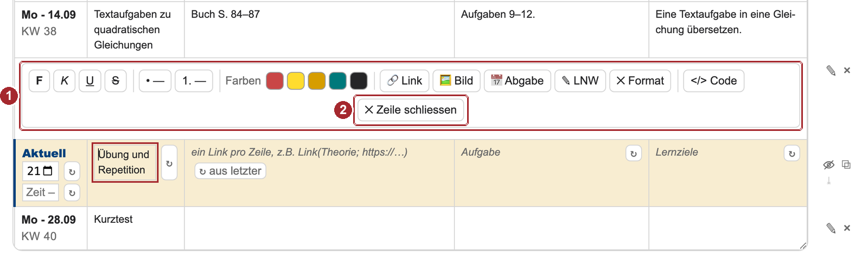This screenshot has height=264, width=868.
Task: Insert a Link via toolbar
Action: (x=405, y=81)
